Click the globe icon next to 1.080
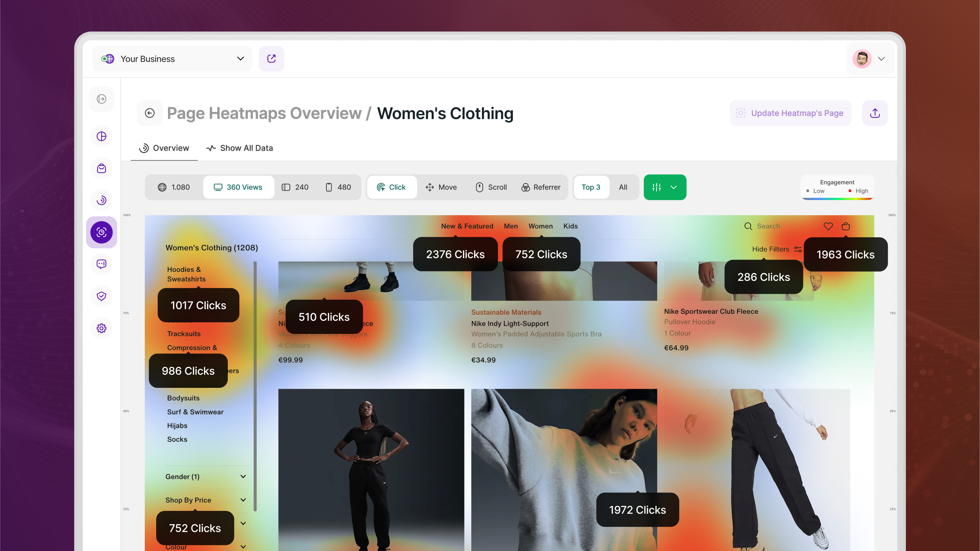Viewport: 980px width, 551px height. point(162,187)
